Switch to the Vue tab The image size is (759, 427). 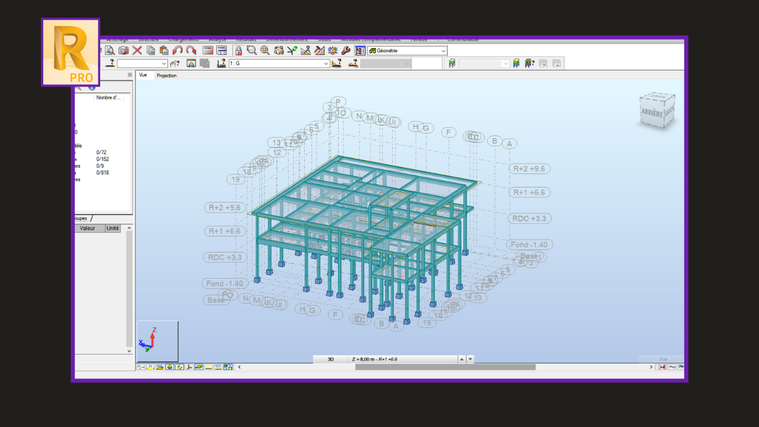pos(143,75)
